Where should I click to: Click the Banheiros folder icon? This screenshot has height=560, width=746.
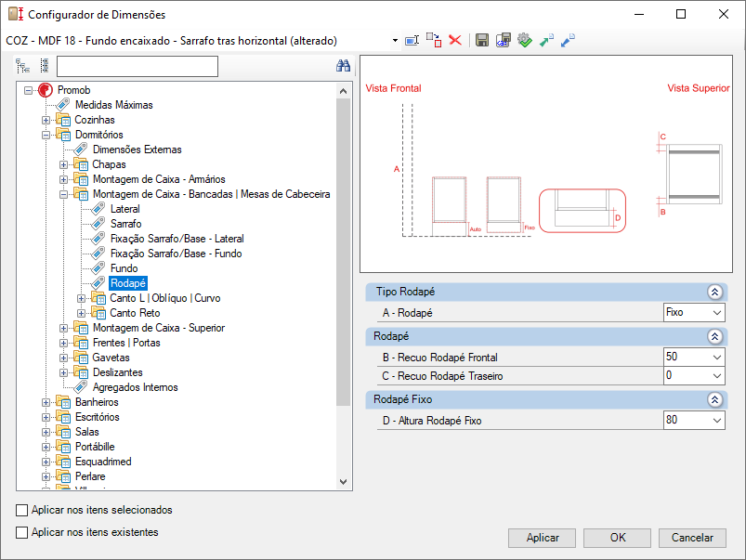63,402
